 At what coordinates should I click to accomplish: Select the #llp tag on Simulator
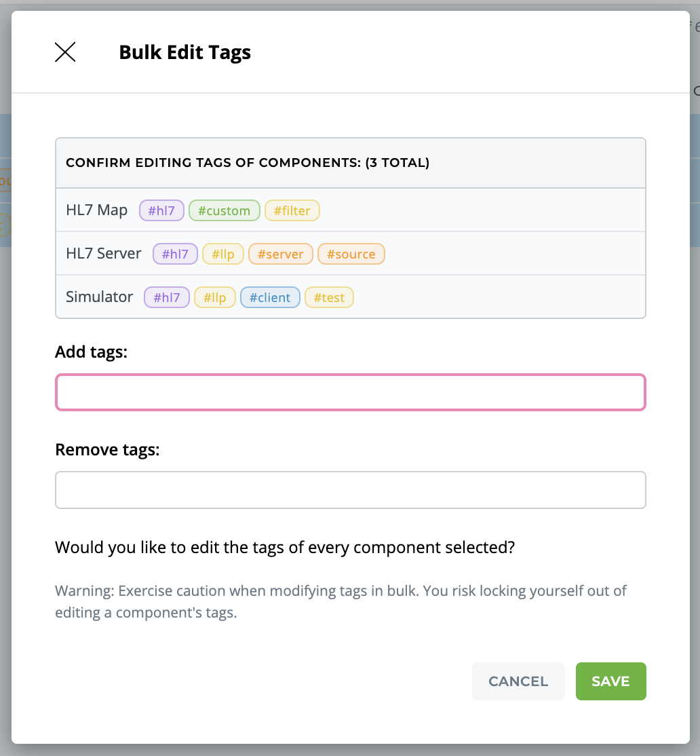coord(215,297)
